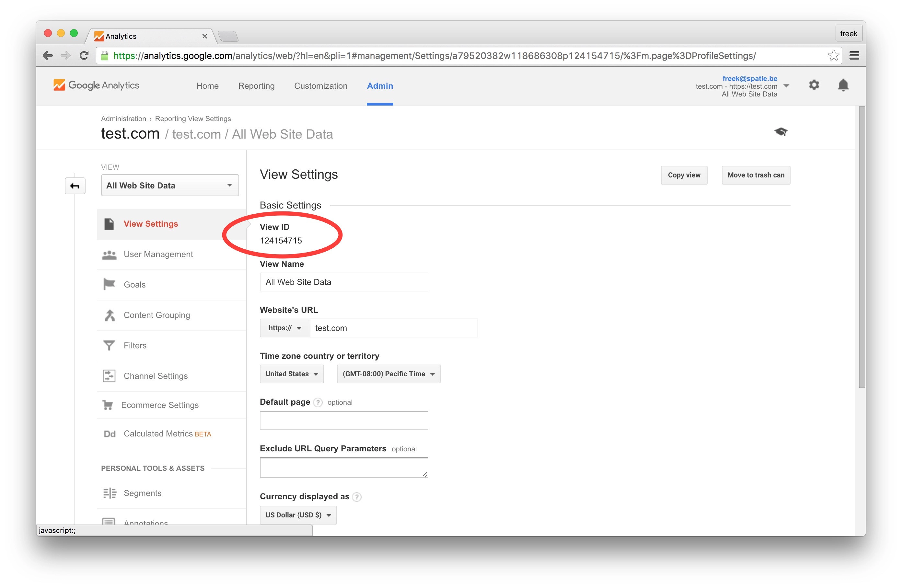Click the help icon next to Default page
The height and width of the screenshot is (588, 902).
318,402
